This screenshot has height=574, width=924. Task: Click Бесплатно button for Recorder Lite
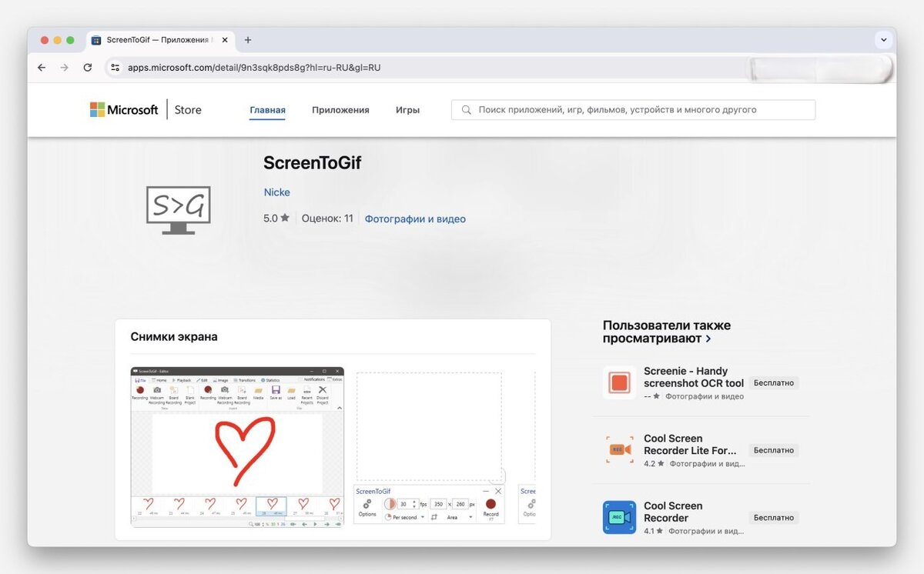coord(774,450)
